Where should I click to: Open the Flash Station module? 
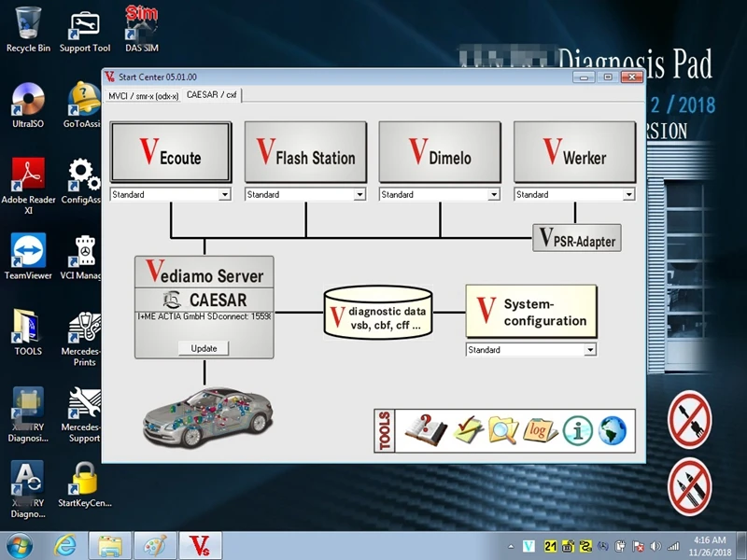coord(305,152)
